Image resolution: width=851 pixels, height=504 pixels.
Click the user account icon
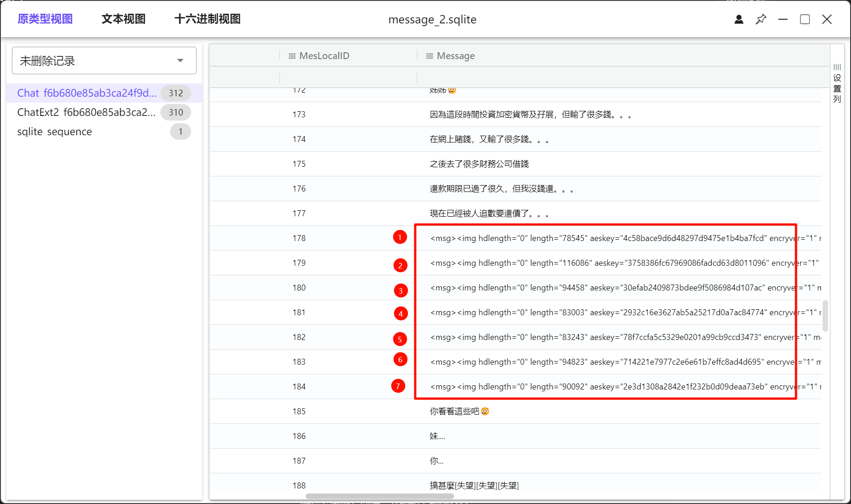coord(739,19)
